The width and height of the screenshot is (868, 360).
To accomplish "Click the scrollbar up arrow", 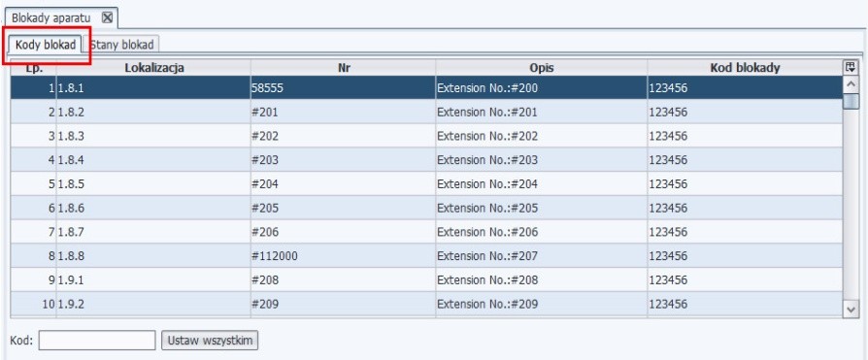I will click(x=851, y=84).
